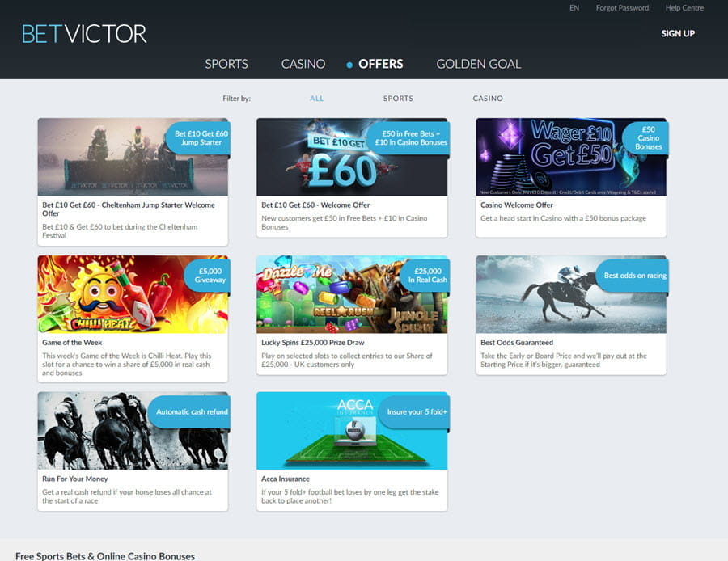Click the Insure your 5 fold+ badge
The image size is (728, 561).
pyautogui.click(x=416, y=411)
